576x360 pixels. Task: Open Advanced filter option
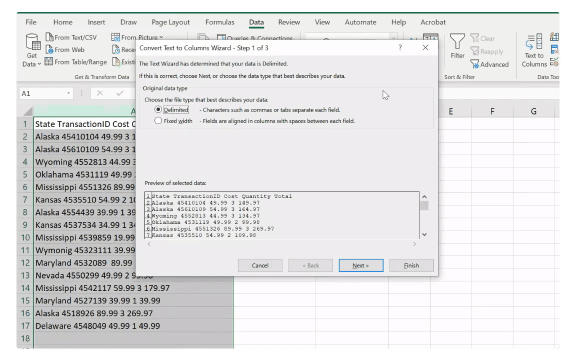pos(489,64)
